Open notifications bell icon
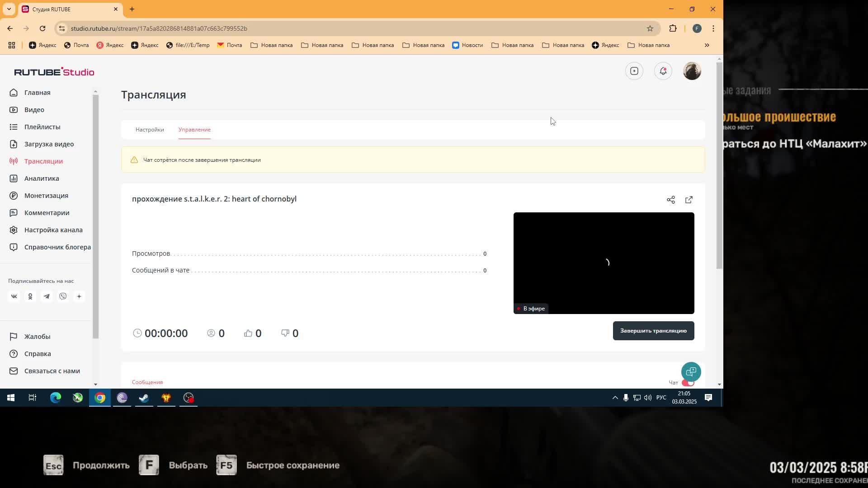Image resolution: width=868 pixels, height=488 pixels. coord(663,71)
